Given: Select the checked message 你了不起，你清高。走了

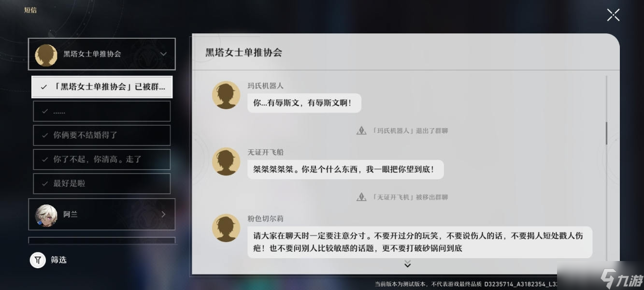Looking at the screenshot, I should 102,159.
